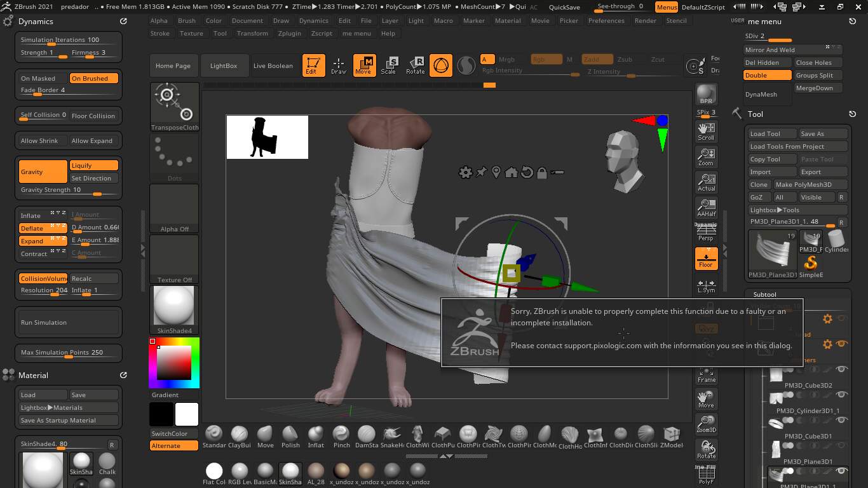Click the Zoom3D icon
The height and width of the screenshot is (488, 868).
tap(706, 424)
